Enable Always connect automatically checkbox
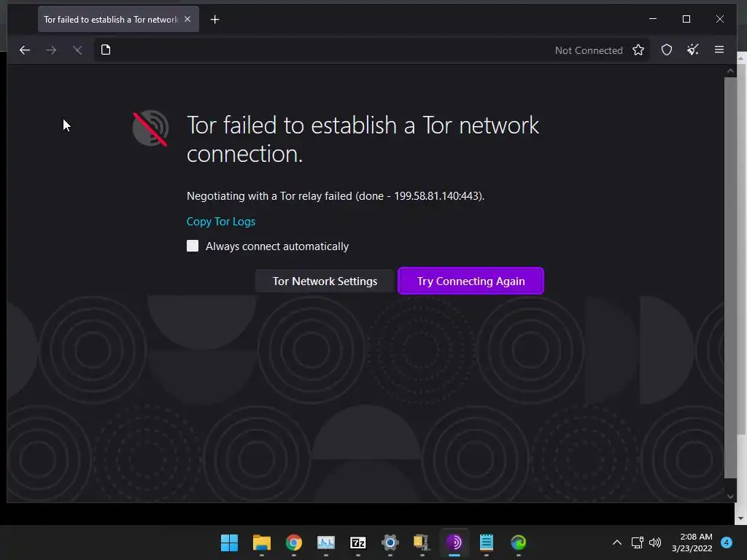 (193, 246)
